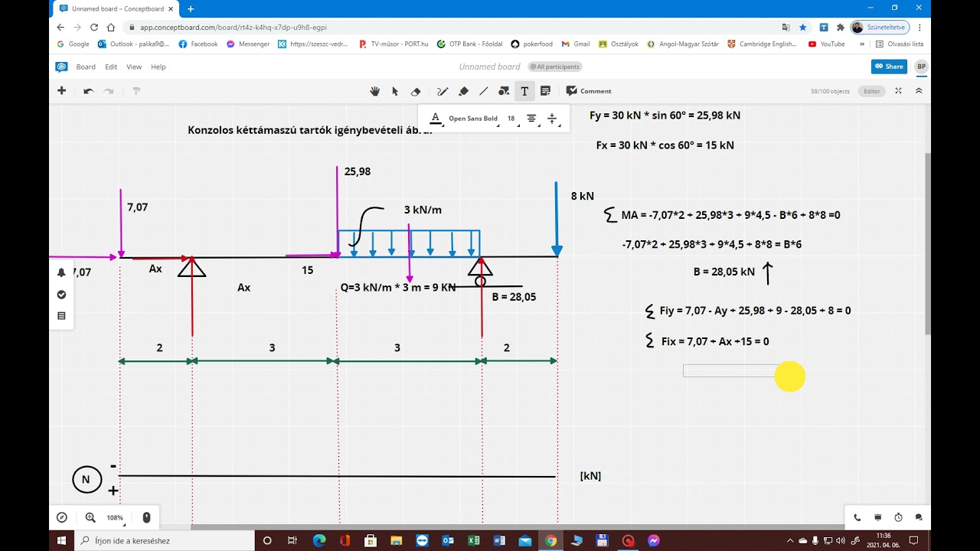Click the Comment button
This screenshot has height=551, width=980.
point(588,91)
